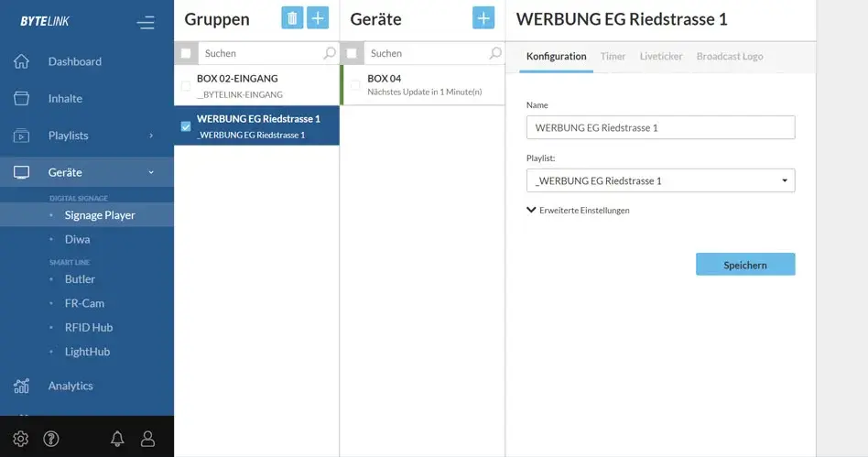Screen dimensions: 868x457
Task: Click the Dashboard home icon
Action: click(21, 61)
